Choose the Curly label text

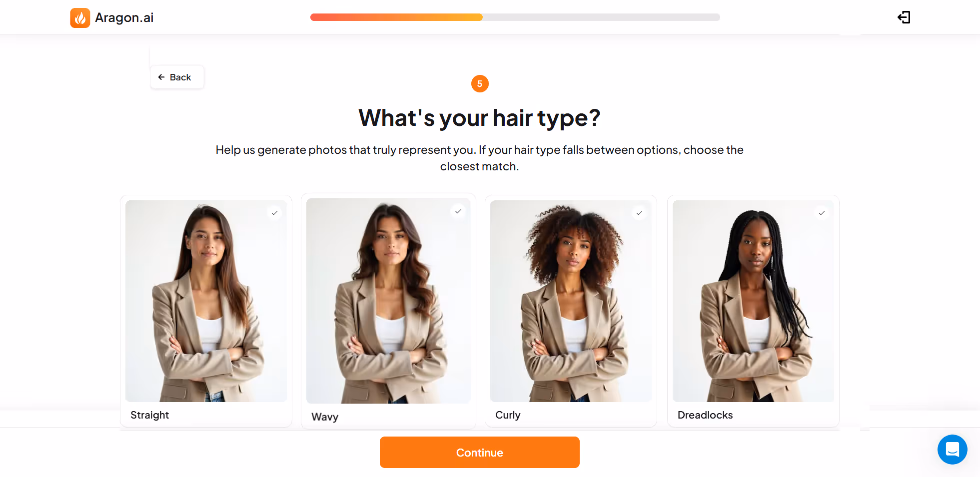coord(508,415)
